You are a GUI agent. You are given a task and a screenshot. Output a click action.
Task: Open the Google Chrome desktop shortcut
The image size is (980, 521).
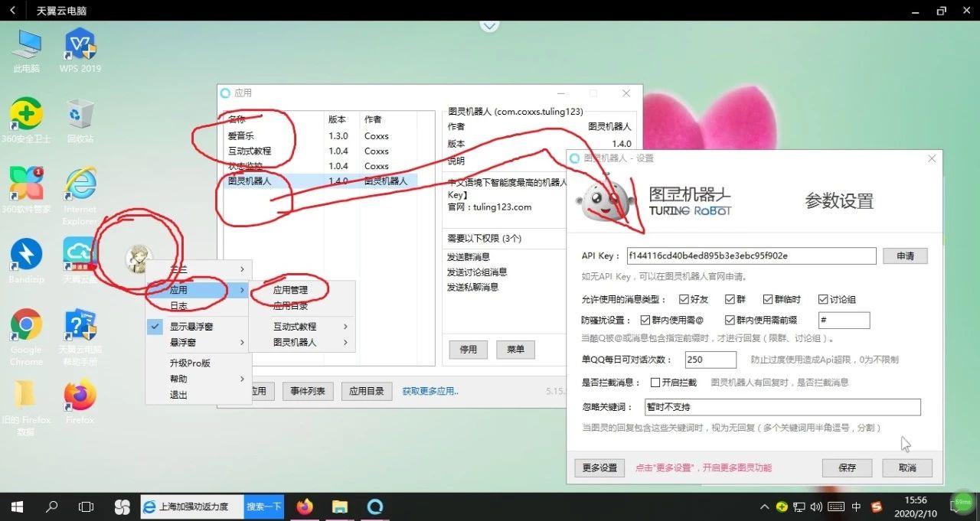click(26, 337)
